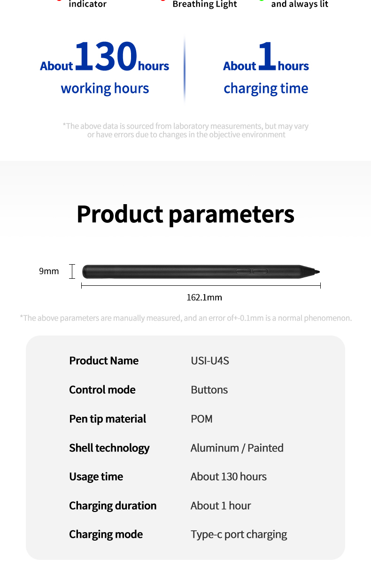Image resolution: width=371 pixels, height=588 pixels.
Task: Click the vertical divider between stats
Action: [x=185, y=67]
